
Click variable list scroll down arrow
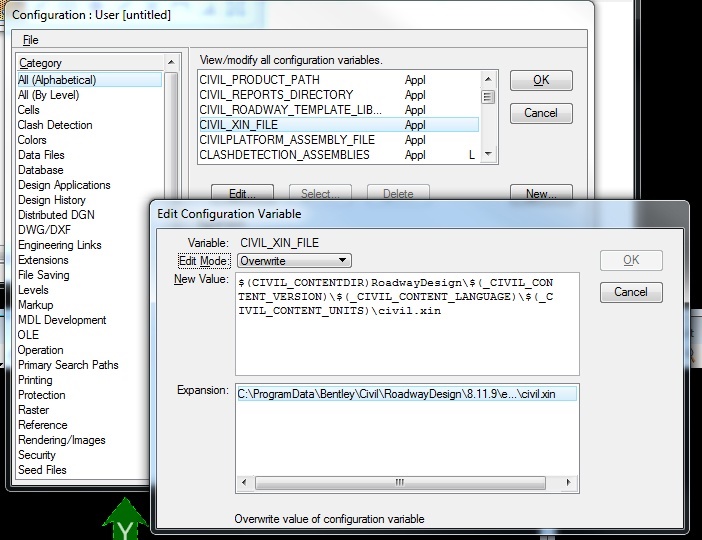(x=488, y=154)
